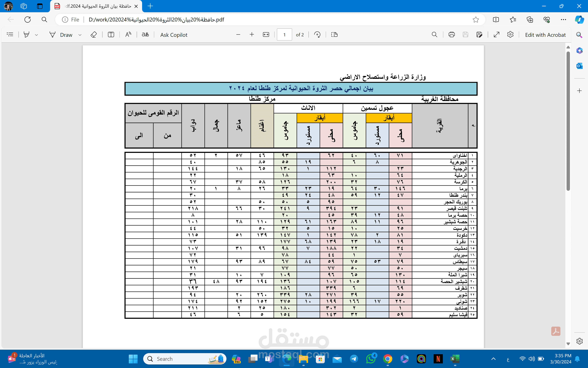
Task: Print the PDF document
Action: click(451, 34)
